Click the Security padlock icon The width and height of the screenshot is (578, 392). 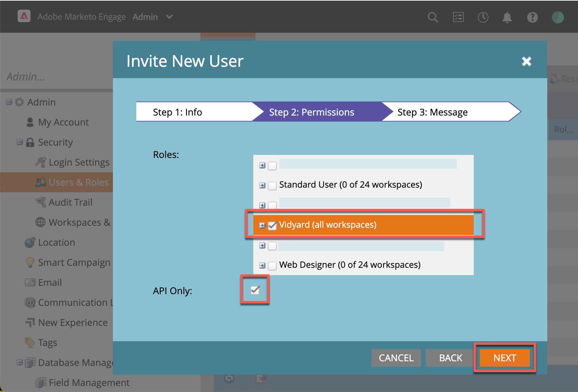(x=30, y=142)
